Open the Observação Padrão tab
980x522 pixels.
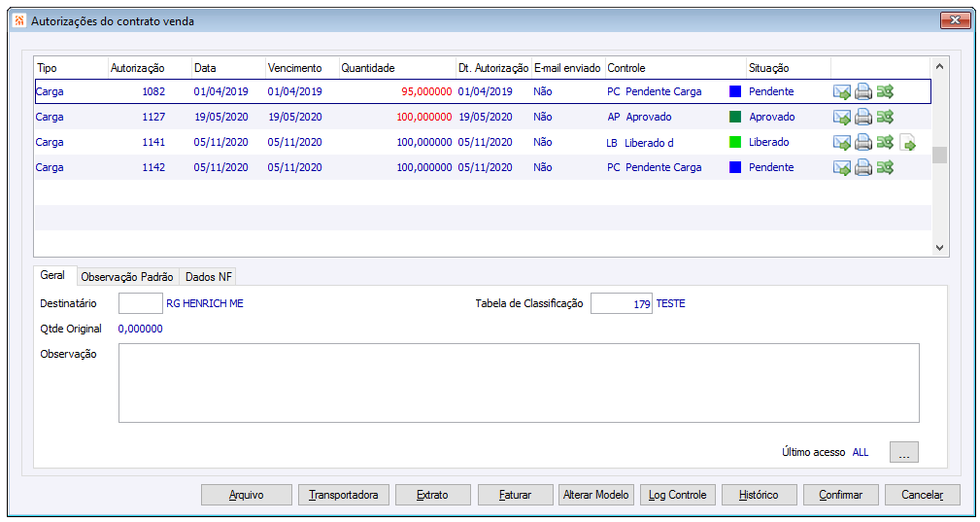[x=127, y=277]
